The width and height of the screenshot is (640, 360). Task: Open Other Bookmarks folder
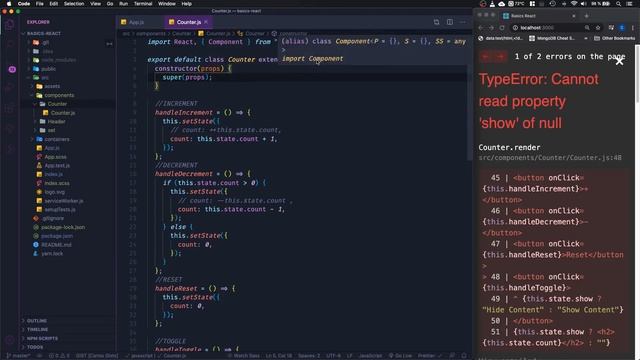(614, 38)
